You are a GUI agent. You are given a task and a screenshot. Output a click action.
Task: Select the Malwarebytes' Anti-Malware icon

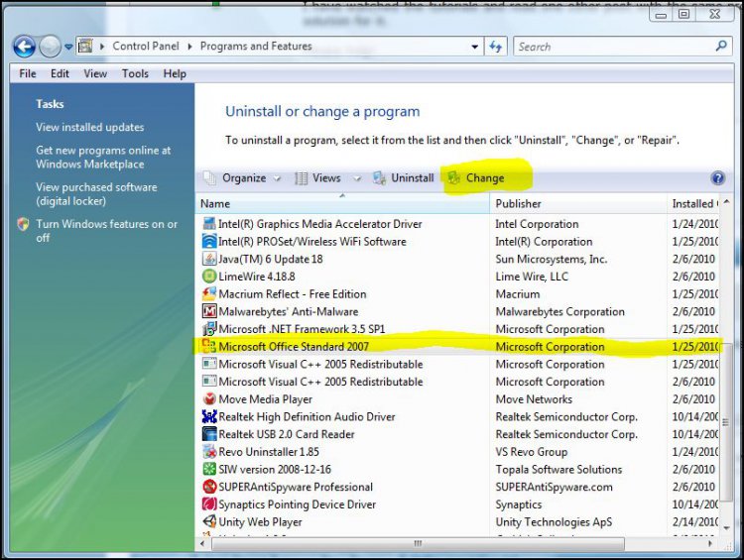tap(208, 311)
